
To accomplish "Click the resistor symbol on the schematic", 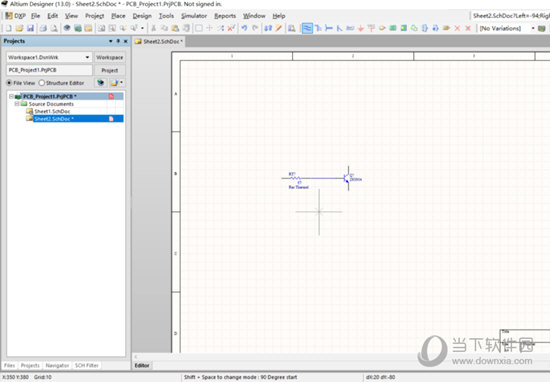I will (x=295, y=178).
